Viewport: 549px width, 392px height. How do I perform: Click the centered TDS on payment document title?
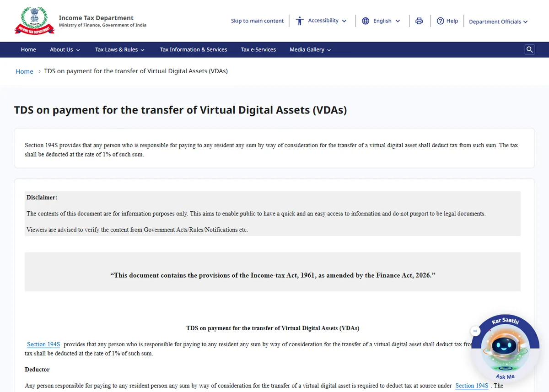tap(273, 328)
